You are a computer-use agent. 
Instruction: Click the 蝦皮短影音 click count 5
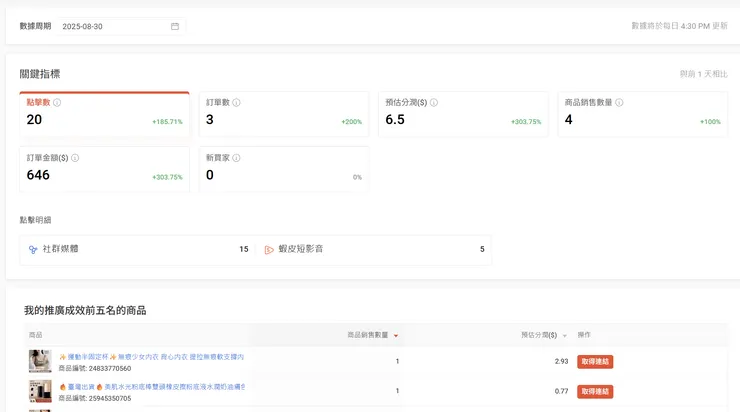482,249
